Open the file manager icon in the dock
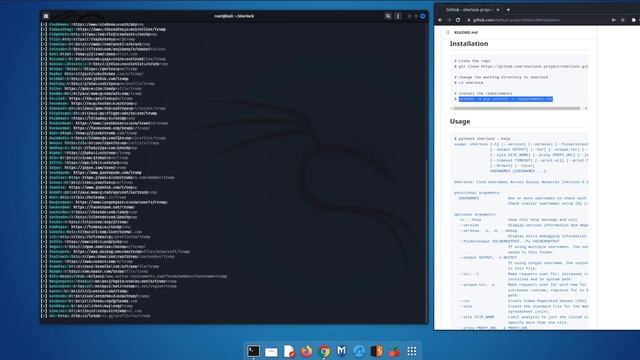 [271, 351]
